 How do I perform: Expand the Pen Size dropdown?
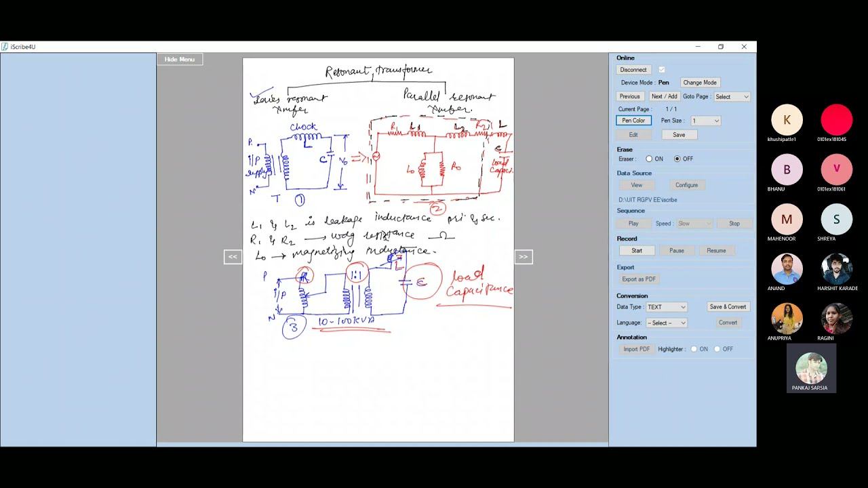(705, 121)
